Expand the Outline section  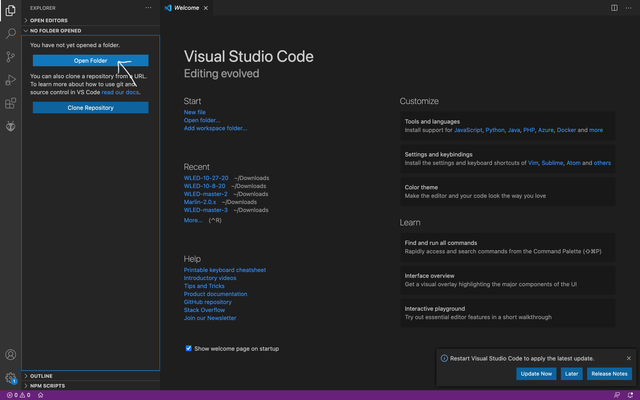(x=91, y=376)
